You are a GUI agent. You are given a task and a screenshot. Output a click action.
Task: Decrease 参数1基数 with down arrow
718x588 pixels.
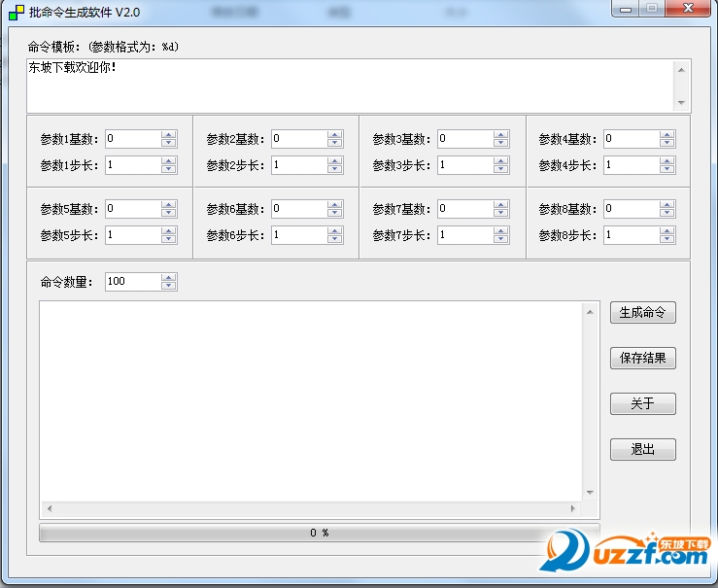coord(169,143)
